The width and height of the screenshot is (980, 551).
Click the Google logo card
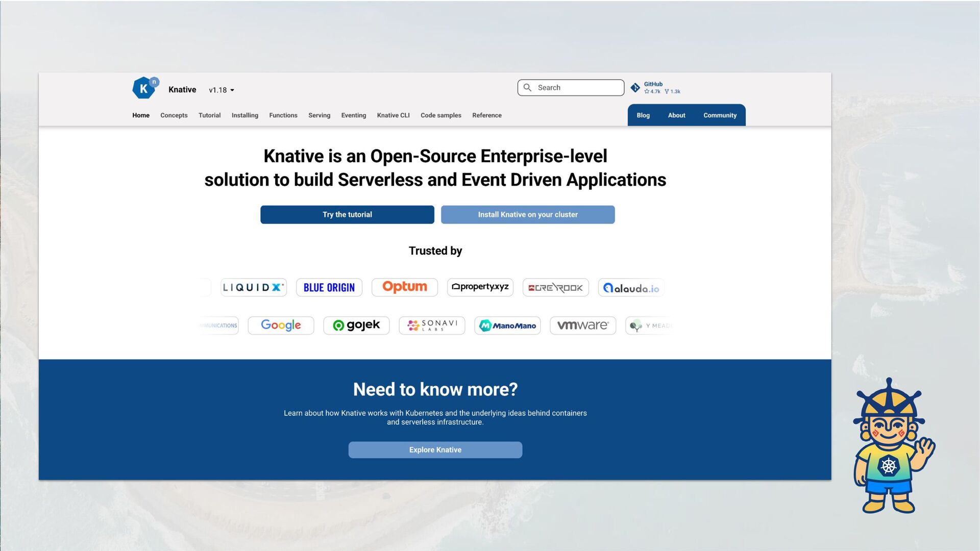tap(281, 325)
